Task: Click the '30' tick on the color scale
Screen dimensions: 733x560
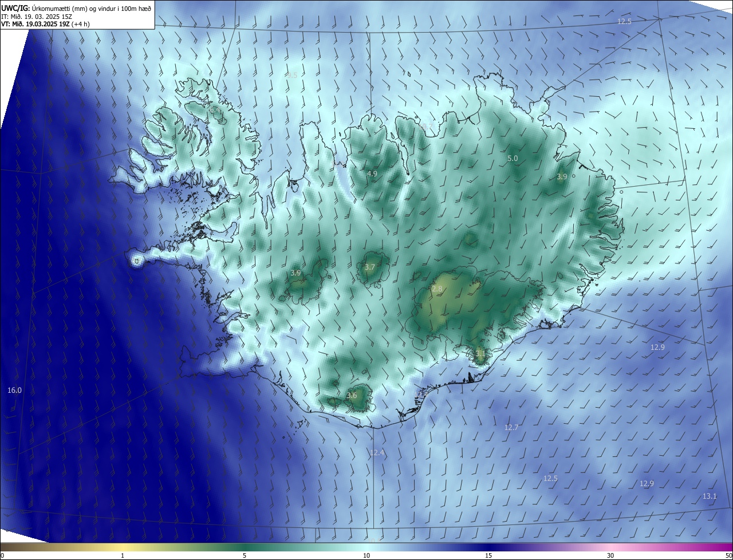Action: coord(610,556)
